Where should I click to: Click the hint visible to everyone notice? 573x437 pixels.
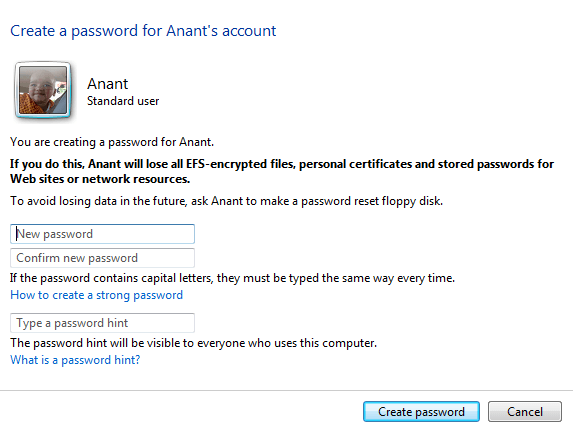click(x=193, y=343)
